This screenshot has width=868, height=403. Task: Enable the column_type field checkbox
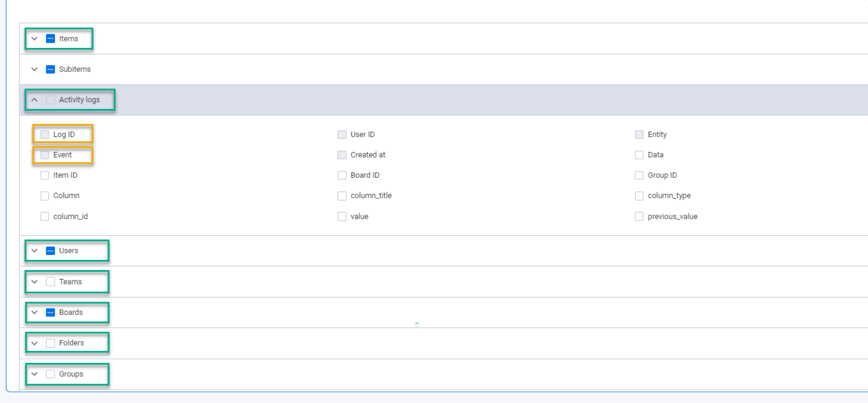click(639, 195)
